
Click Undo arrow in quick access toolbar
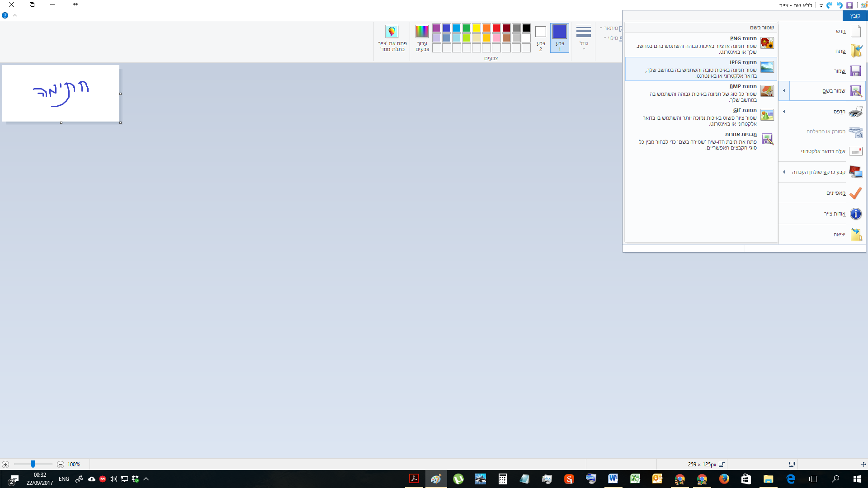click(x=840, y=5)
